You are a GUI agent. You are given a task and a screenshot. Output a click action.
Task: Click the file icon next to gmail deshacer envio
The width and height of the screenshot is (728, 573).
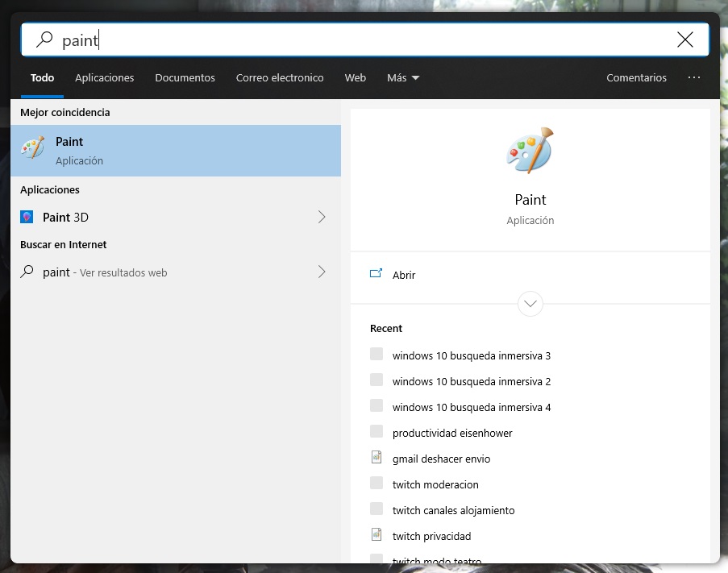tap(376, 458)
